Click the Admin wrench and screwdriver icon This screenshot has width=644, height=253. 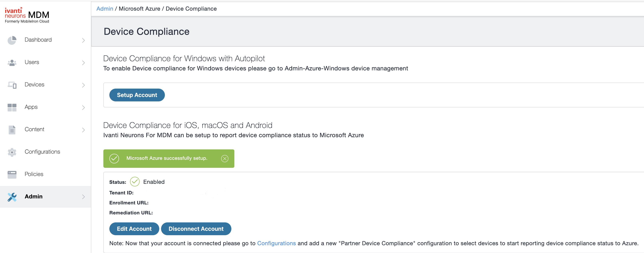pos(12,197)
